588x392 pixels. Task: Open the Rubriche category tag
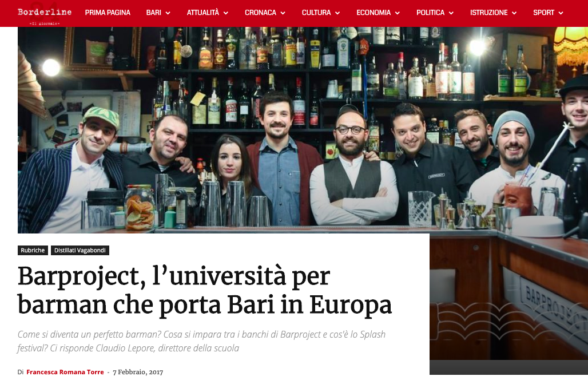pos(33,250)
